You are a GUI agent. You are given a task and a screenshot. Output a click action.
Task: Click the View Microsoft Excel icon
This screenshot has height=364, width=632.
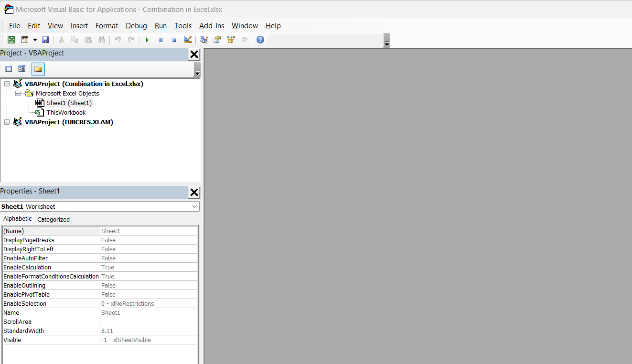point(11,40)
